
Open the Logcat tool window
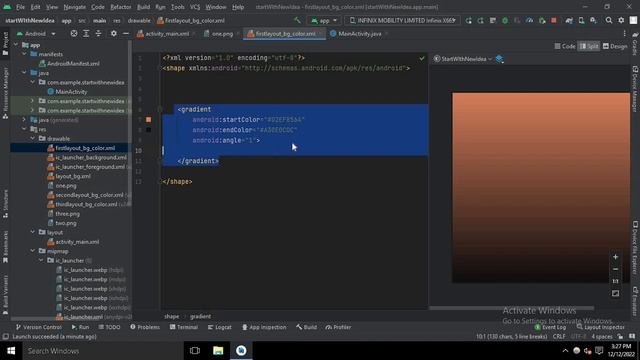(220, 327)
